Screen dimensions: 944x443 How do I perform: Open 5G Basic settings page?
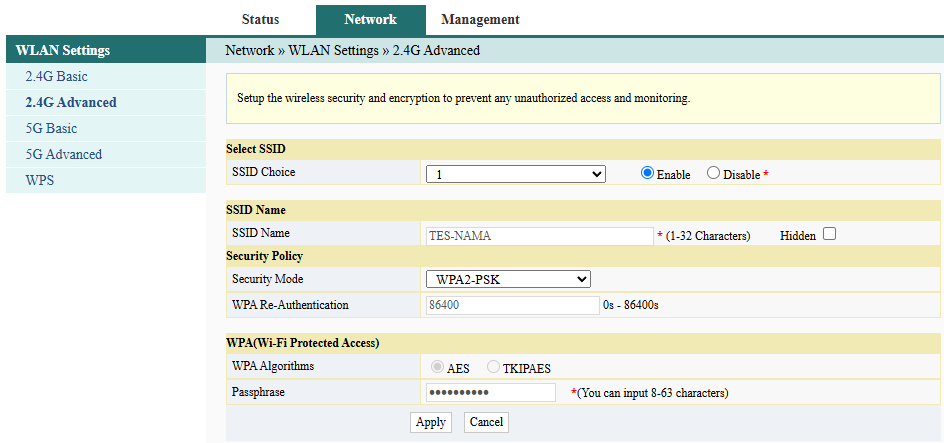[51, 129]
